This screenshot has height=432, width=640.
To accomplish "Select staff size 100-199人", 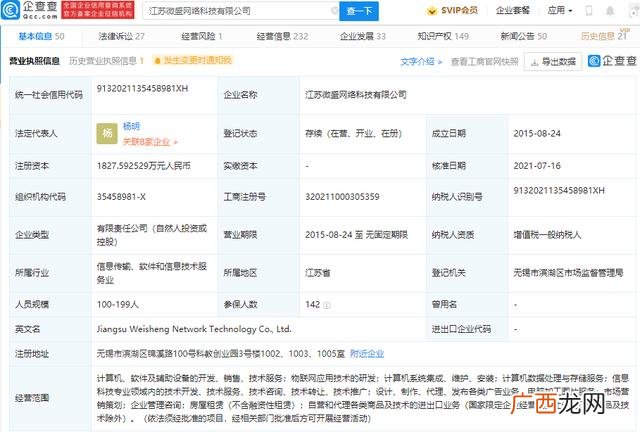I will tap(118, 305).
